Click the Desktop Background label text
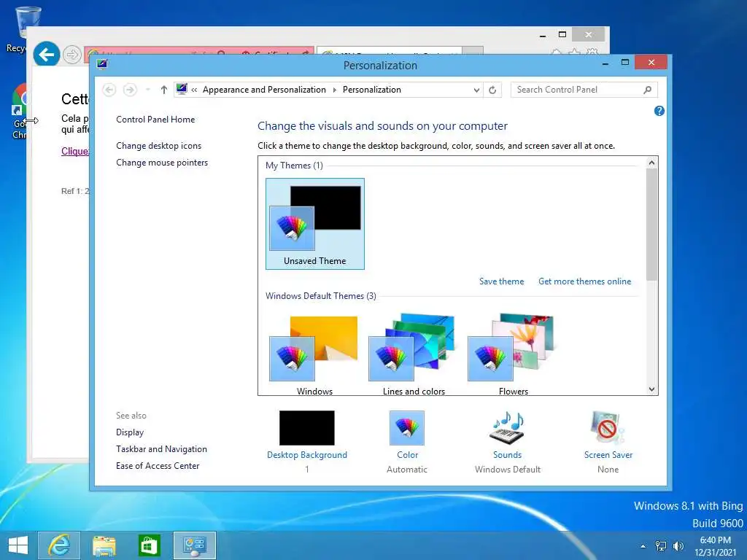This screenshot has width=747, height=560. click(x=307, y=455)
